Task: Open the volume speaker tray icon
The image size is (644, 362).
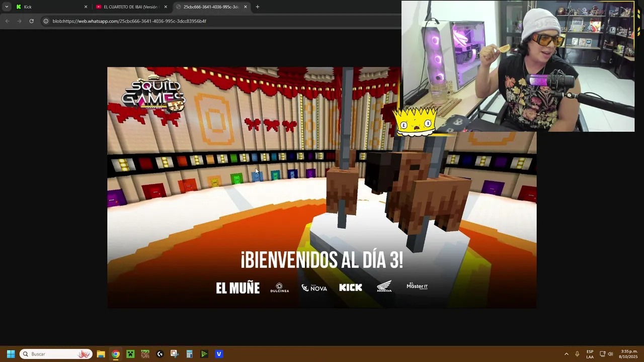Action: point(610,354)
